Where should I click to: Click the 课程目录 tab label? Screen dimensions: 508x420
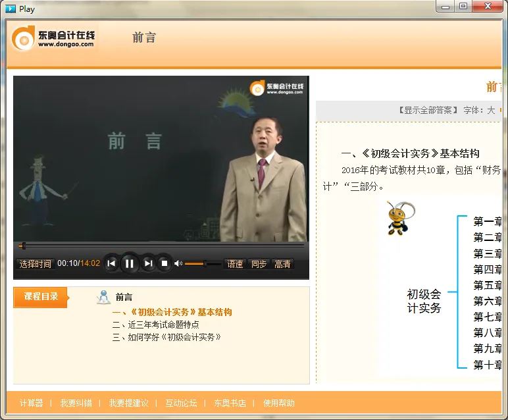coord(41,297)
